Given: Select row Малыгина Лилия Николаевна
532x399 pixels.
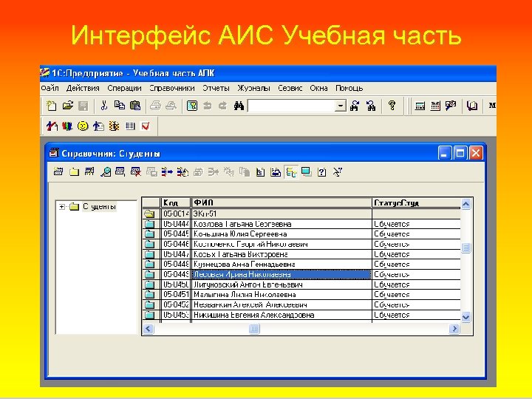Looking at the screenshot, I should [301, 295].
